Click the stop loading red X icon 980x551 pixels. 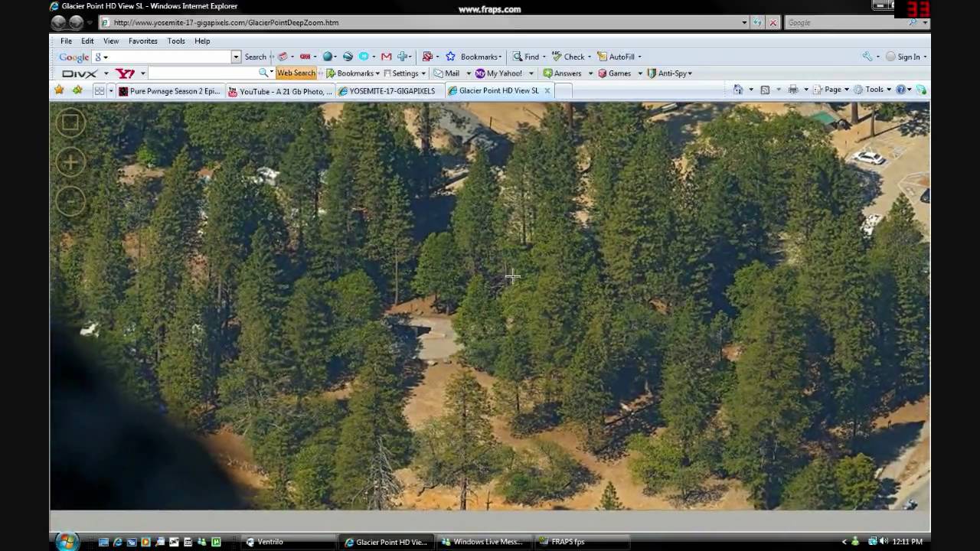(773, 22)
